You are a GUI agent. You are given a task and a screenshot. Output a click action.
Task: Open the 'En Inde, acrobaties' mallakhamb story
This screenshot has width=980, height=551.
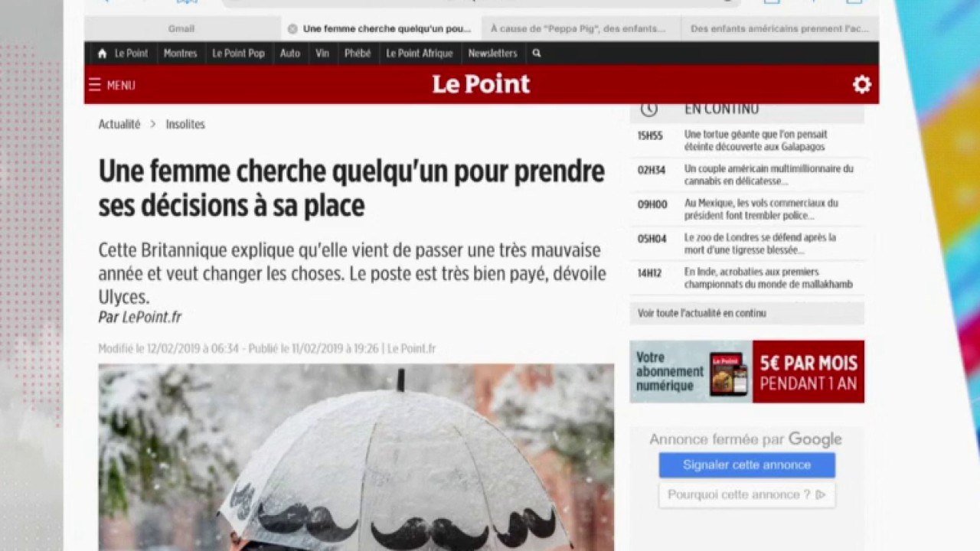tap(769, 278)
